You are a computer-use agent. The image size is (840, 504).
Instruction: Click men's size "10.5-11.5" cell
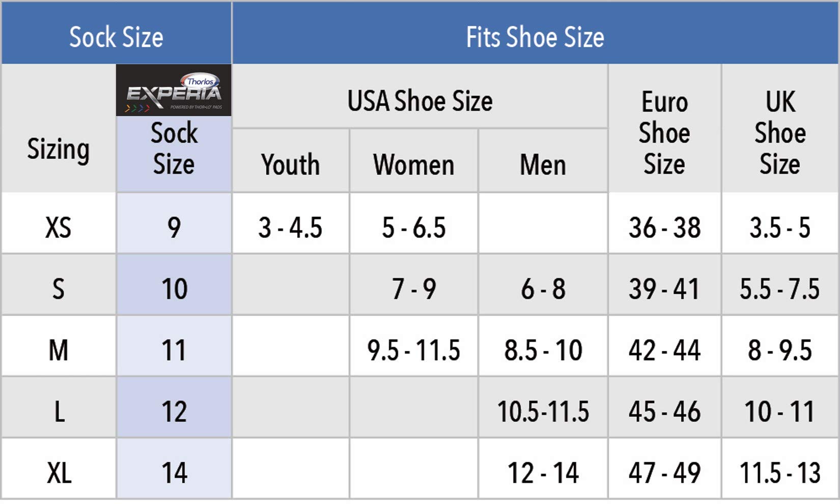[543, 411]
